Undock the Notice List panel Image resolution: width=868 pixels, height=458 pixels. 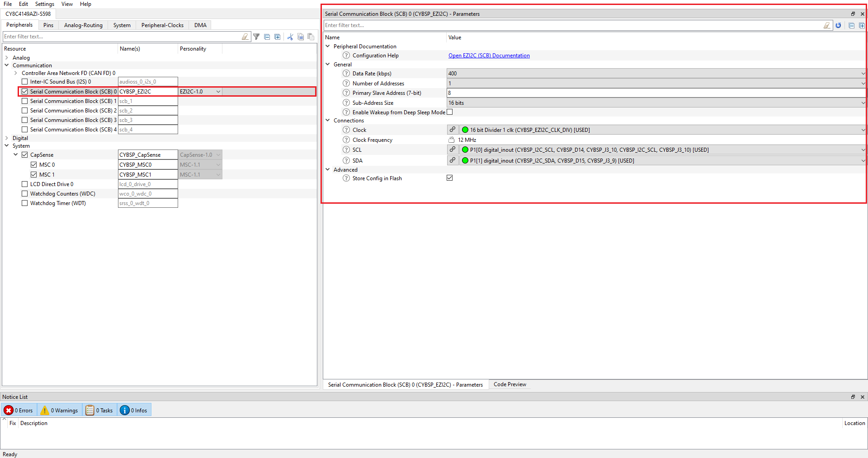point(853,397)
